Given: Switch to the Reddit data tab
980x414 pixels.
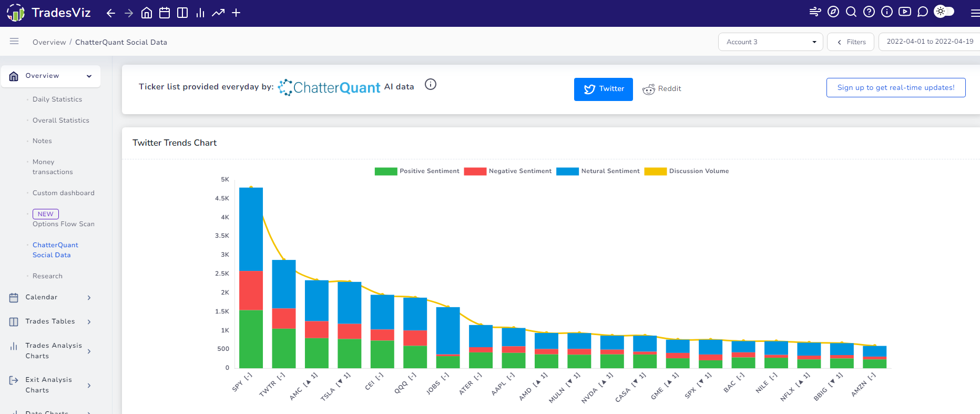Looking at the screenshot, I should click(x=661, y=89).
